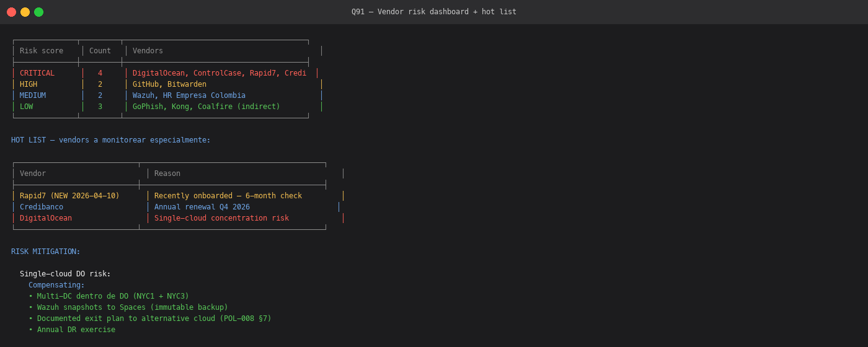Viewport: 868px width, 347px height.
Task: Click bullet 'Annual DR exercise'
Action: point(72,330)
